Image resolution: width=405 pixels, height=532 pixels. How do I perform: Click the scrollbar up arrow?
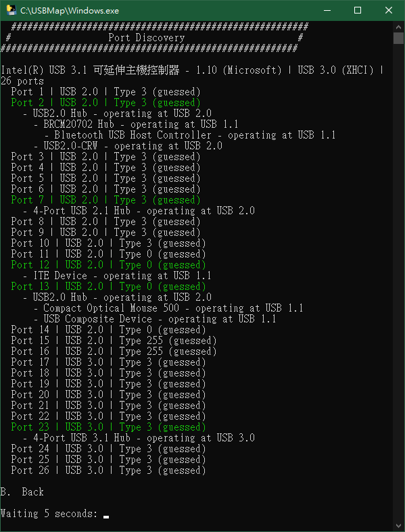[398, 27]
